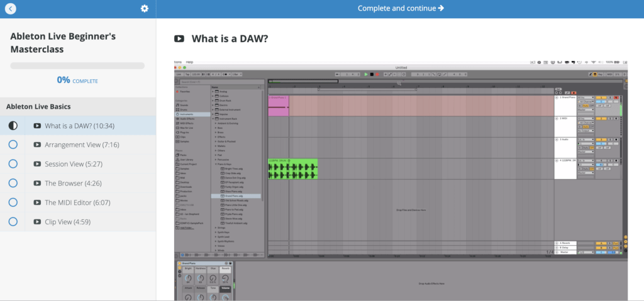
Task: Click the Link button in Ableton
Action: (179, 74)
